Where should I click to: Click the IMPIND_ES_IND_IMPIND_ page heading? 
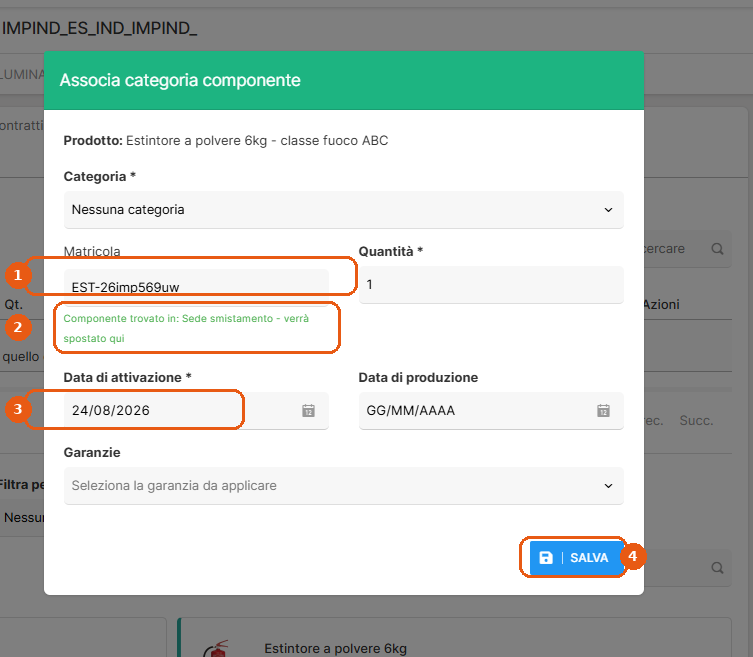(99, 28)
